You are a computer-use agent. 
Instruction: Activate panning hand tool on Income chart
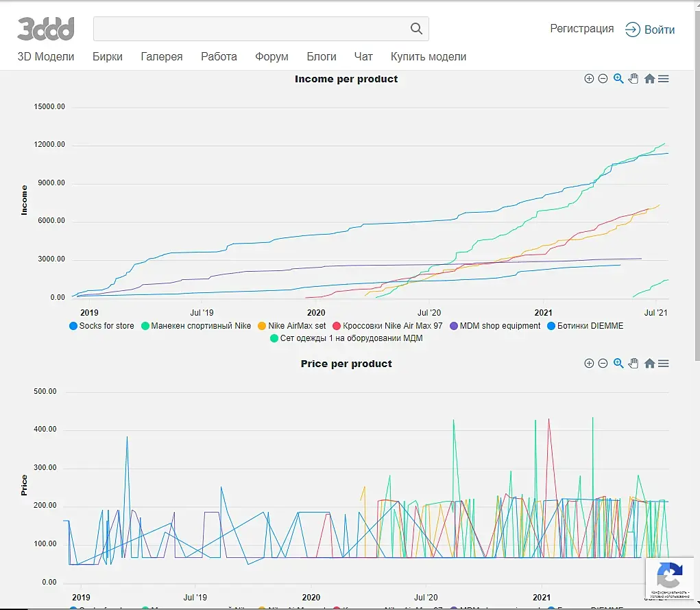pos(633,79)
